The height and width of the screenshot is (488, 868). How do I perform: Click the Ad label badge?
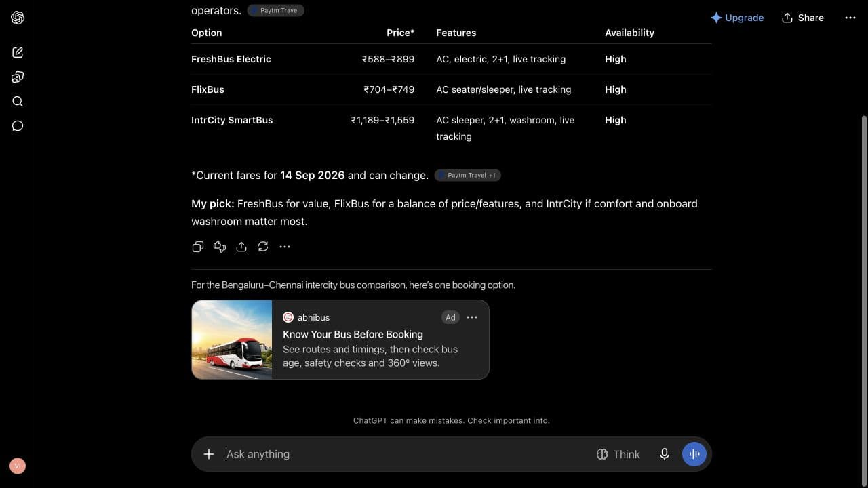click(450, 317)
